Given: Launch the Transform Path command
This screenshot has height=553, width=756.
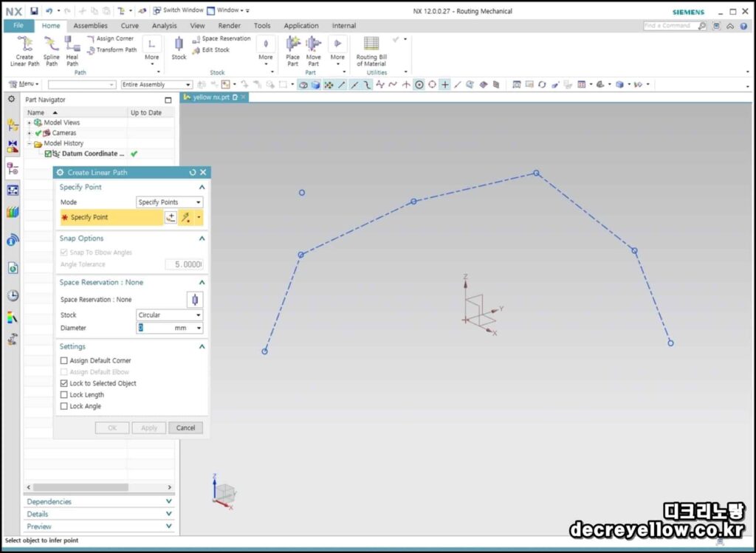Looking at the screenshot, I should [x=112, y=49].
